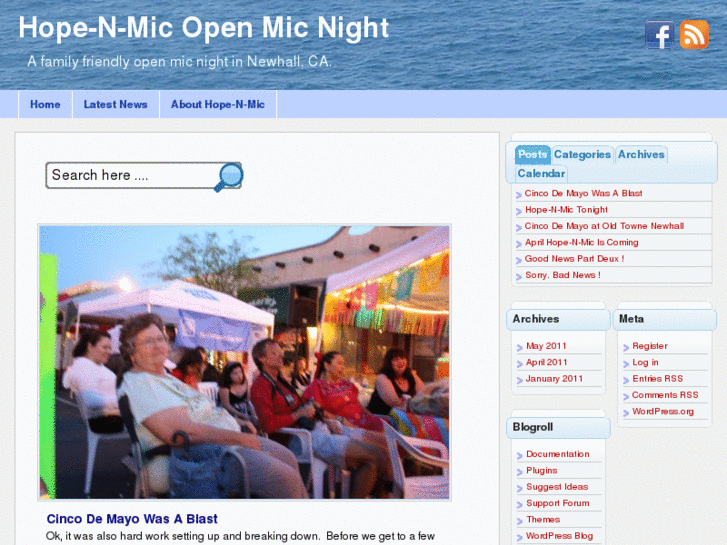Viewport: 727px width, 545px height.
Task: Open the About Hope-N-Mic page
Action: pos(218,104)
